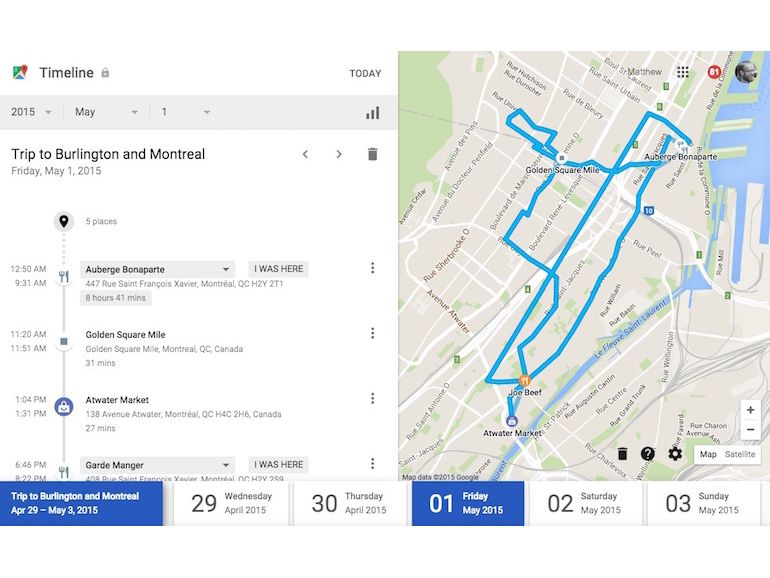Open the year 2015 dropdown
This screenshot has height=578, width=770.
tap(32, 112)
